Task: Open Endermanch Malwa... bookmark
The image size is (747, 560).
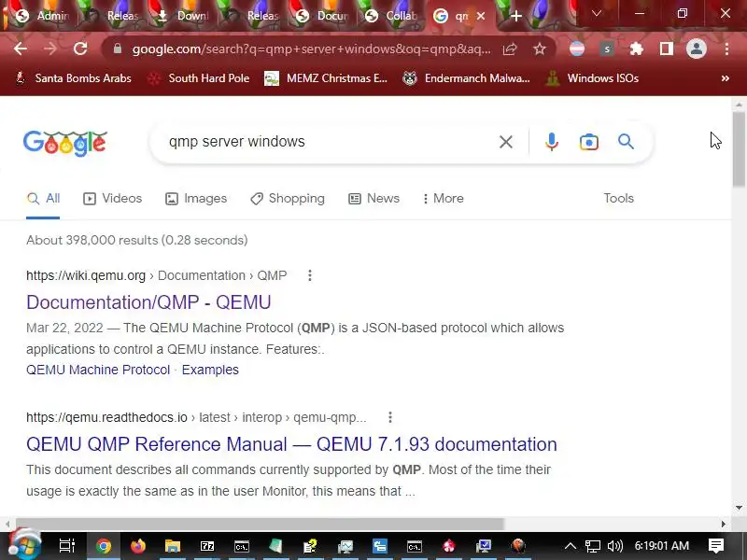Action: point(466,78)
